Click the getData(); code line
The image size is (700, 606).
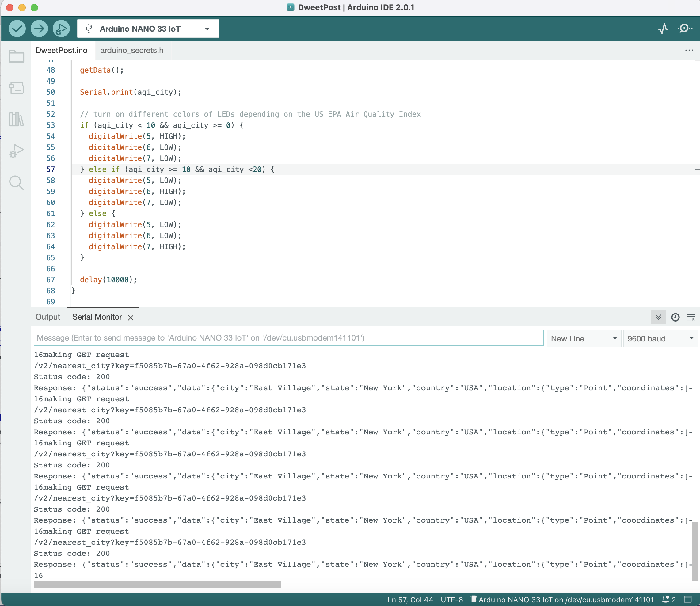(x=102, y=70)
